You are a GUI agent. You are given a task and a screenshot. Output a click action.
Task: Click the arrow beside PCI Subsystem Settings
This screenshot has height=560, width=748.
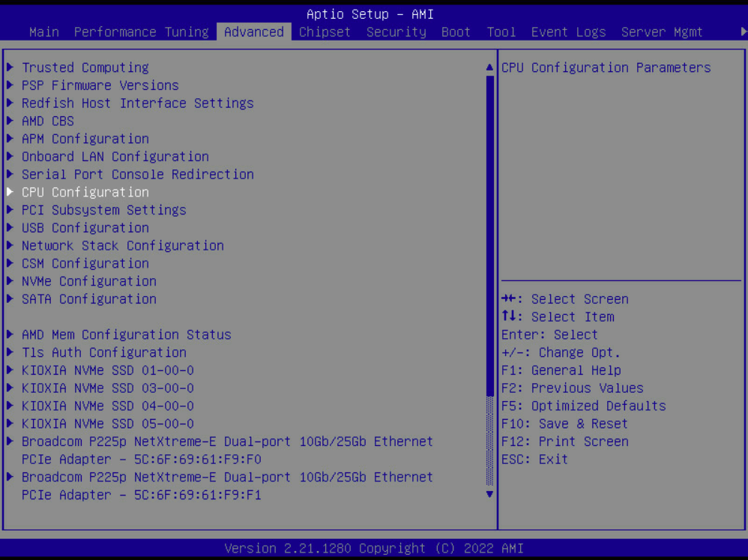pyautogui.click(x=10, y=209)
